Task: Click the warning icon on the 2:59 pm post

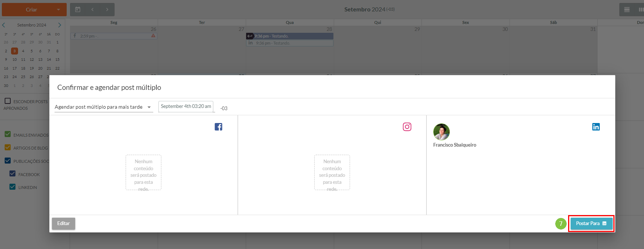Action: [153, 36]
